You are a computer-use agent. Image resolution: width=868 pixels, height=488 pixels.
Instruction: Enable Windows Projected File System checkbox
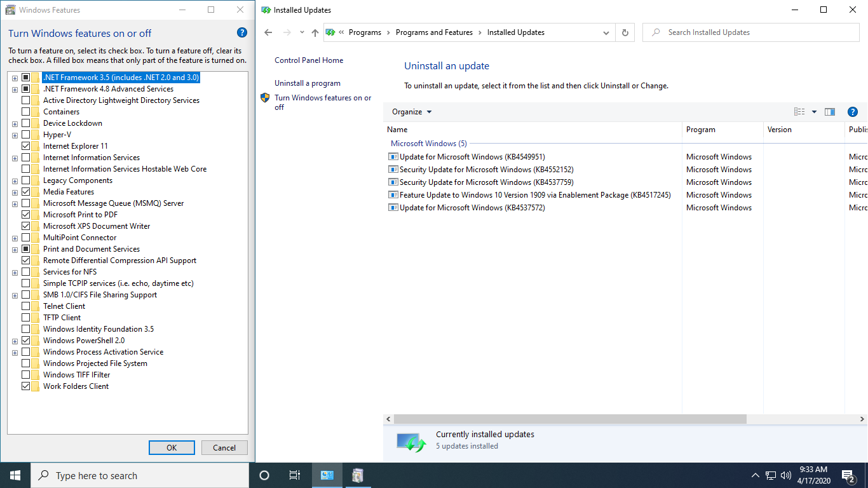point(26,363)
